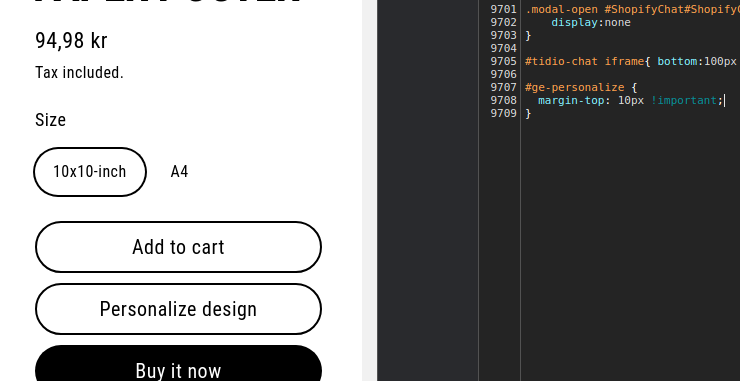Click the Tax included label
Screen dimensions: 740x381
click(x=79, y=73)
